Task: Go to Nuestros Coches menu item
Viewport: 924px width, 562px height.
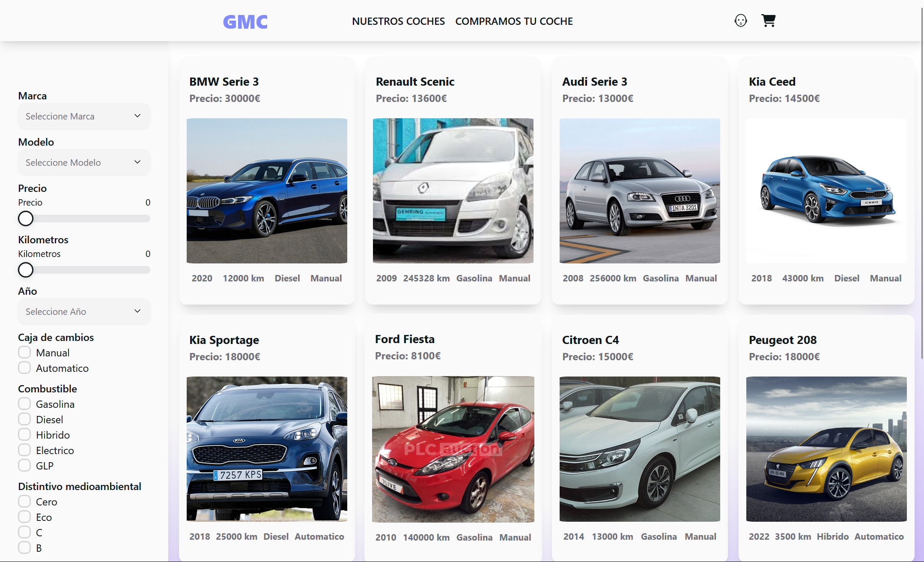Action: pyautogui.click(x=398, y=21)
